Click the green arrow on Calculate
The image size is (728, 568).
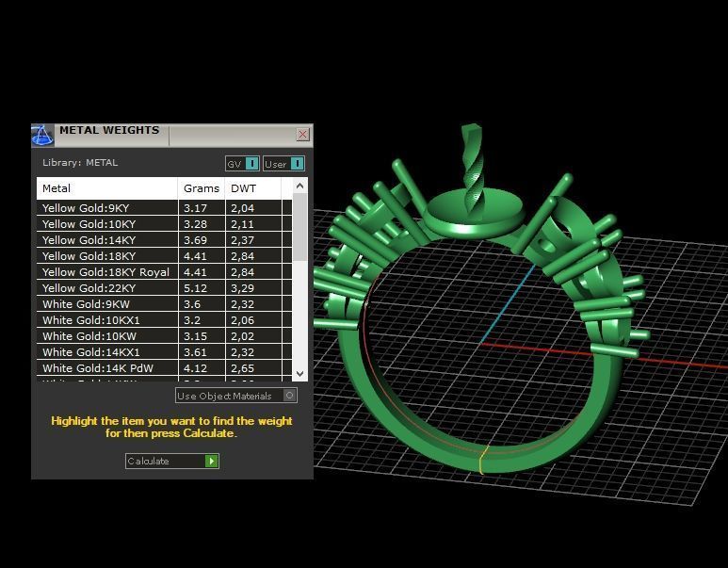[x=212, y=462]
